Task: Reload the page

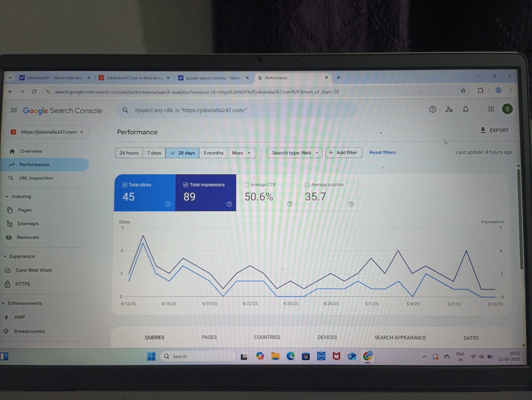Action: (34, 91)
